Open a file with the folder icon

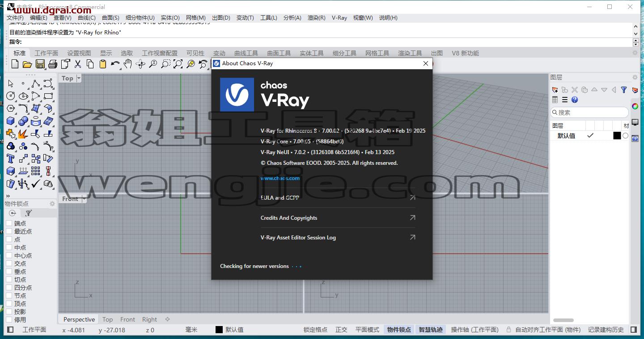27,64
